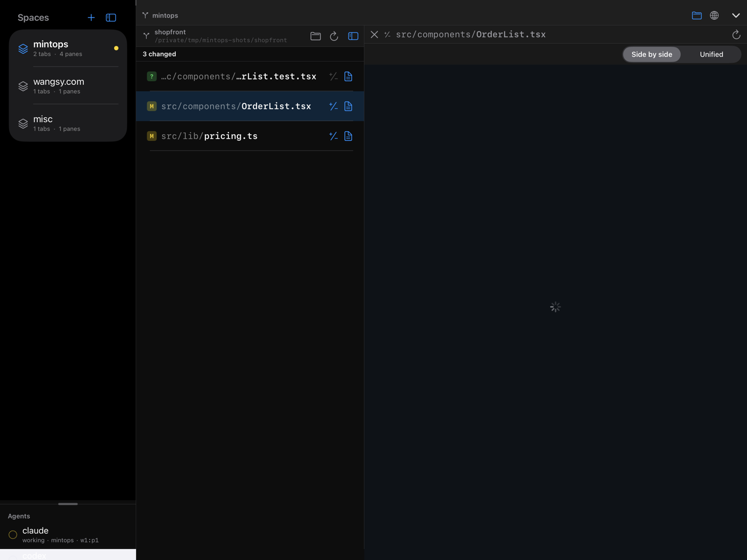The width and height of the screenshot is (747, 560).
Task: Click the mintops branch tab title
Action: point(165,15)
